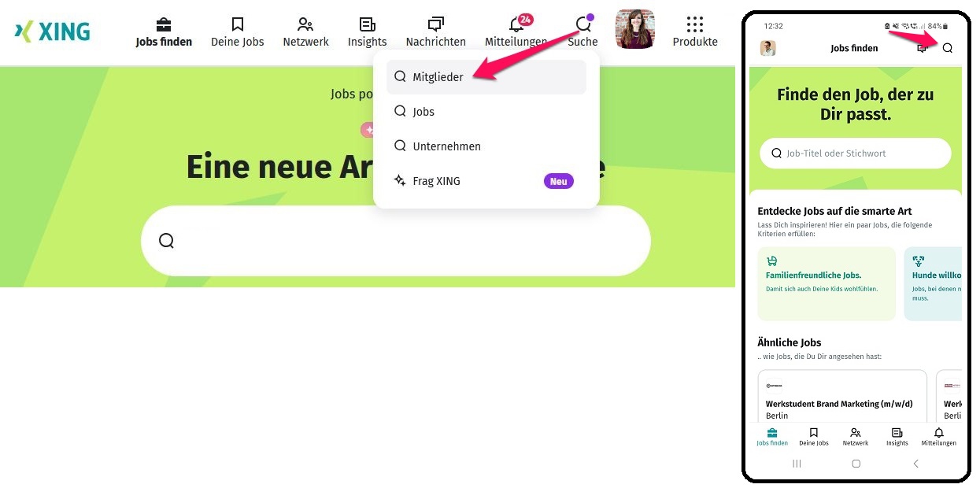Tap the search magnifier in the mobile header
The width and height of the screenshot is (980, 488).
[947, 47]
